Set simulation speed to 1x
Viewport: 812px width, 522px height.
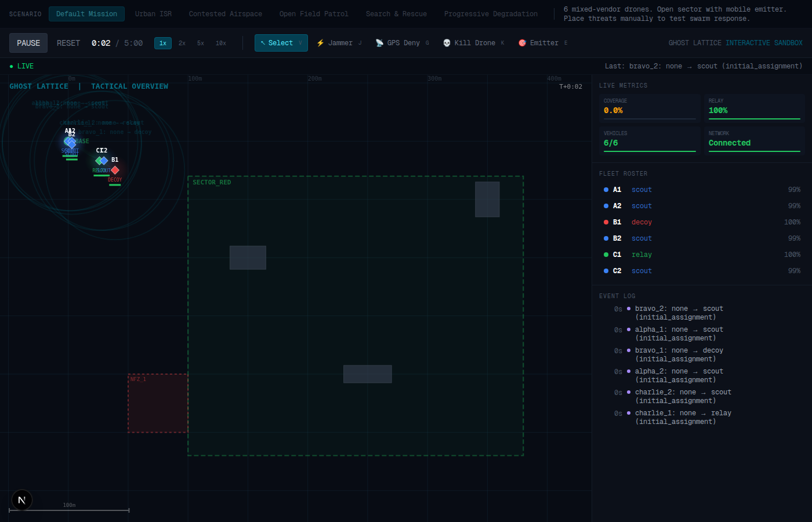click(x=163, y=43)
